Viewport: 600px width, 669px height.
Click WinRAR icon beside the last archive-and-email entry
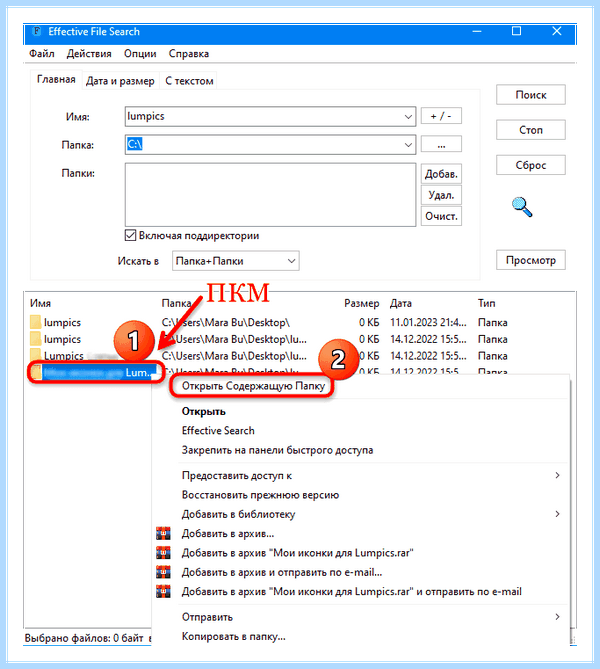[163, 591]
